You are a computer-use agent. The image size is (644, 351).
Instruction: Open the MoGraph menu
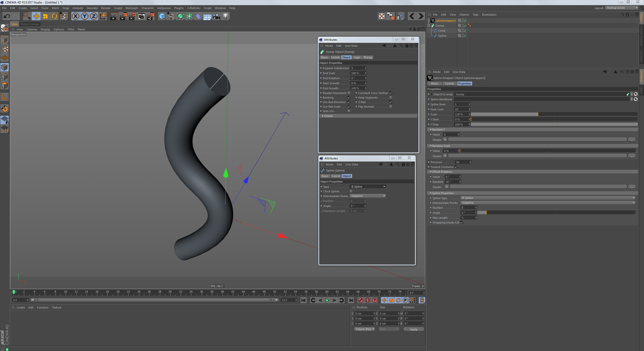(x=132, y=8)
